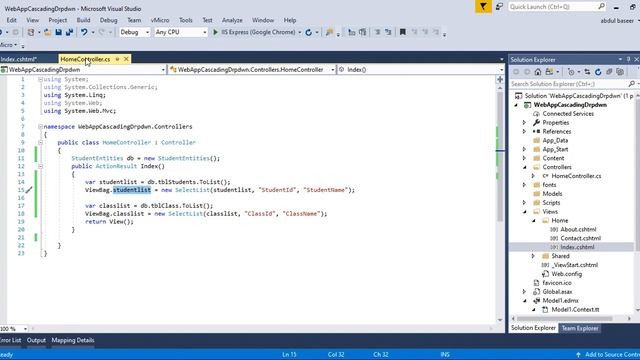The height and width of the screenshot is (360, 640).
Task: Start debugging with the green play icon
Action: click(x=216, y=32)
